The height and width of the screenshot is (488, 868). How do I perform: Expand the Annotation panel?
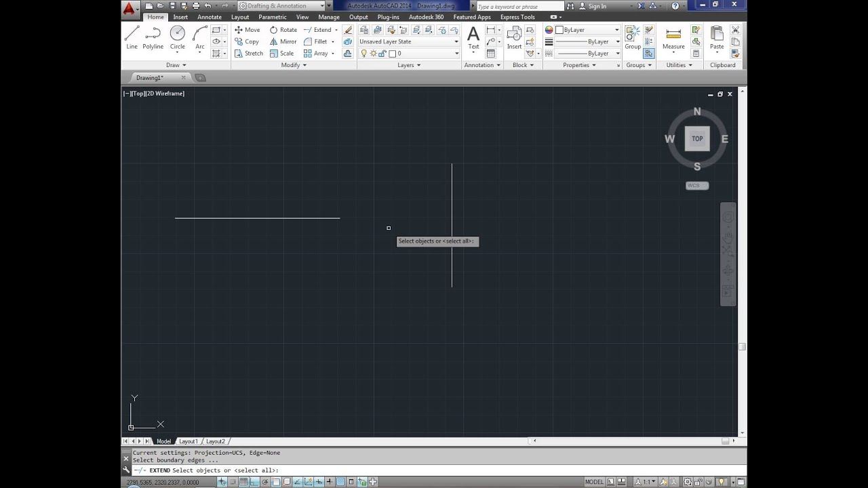(x=482, y=65)
